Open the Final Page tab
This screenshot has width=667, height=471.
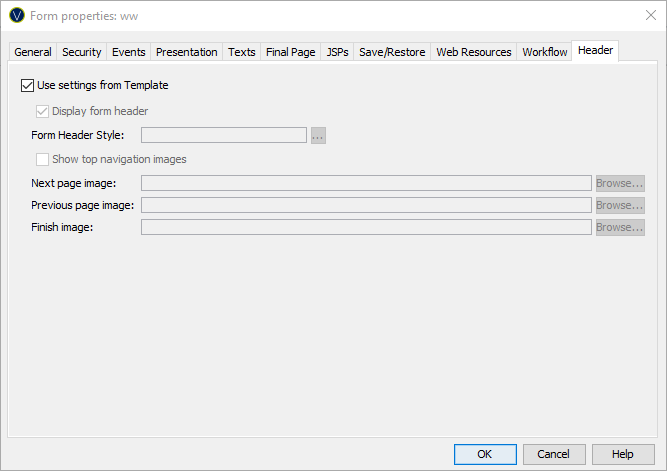[x=290, y=52]
